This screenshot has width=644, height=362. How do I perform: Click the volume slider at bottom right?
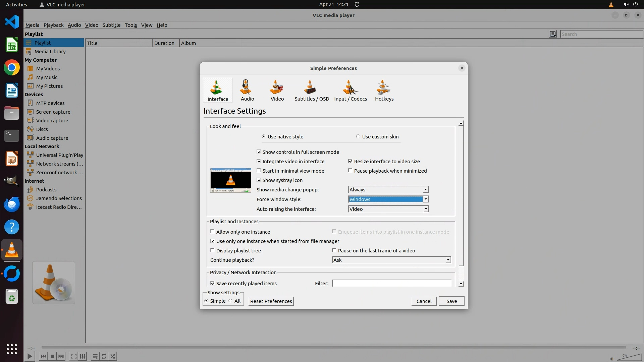click(630, 358)
